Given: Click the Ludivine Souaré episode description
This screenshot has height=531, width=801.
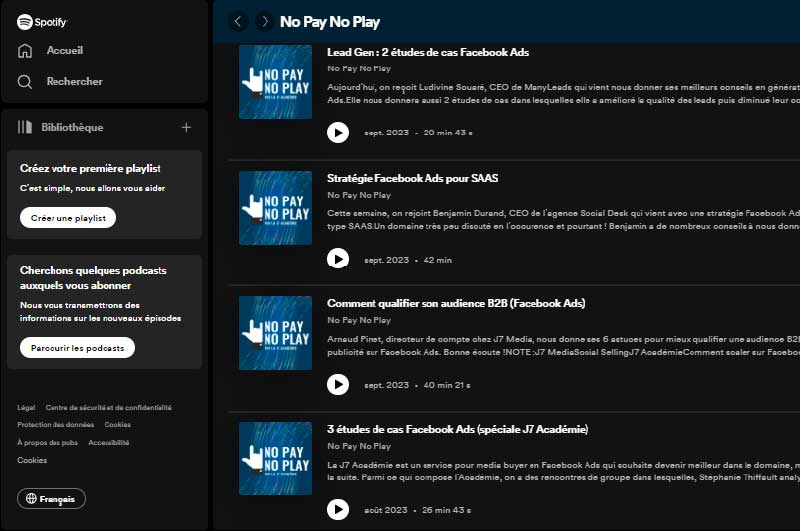Looking at the screenshot, I should [x=563, y=94].
